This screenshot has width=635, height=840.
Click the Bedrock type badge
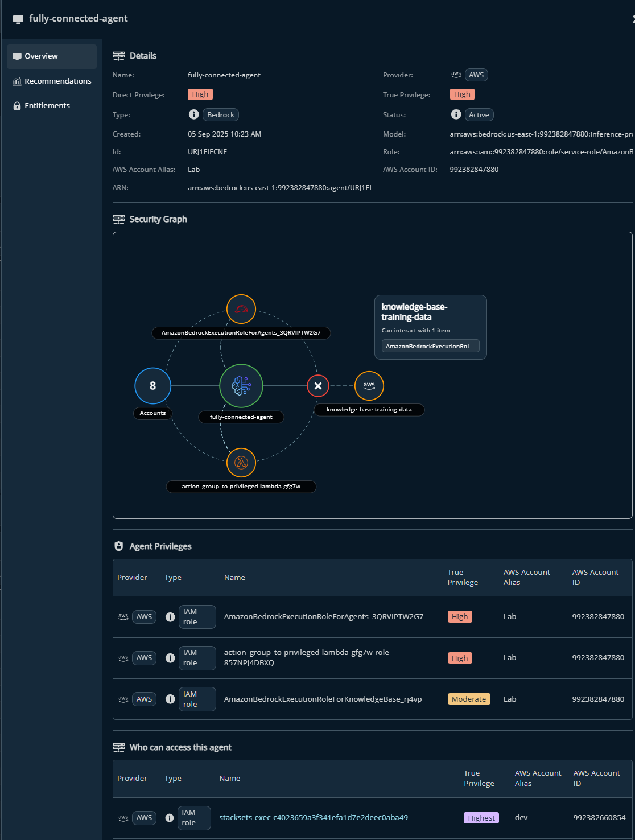221,115
